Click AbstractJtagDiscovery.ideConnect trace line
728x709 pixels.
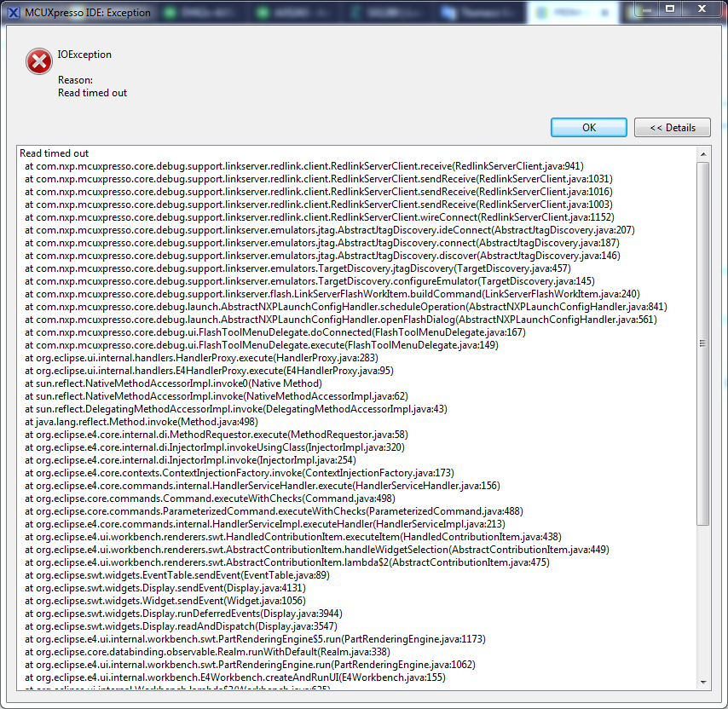(x=330, y=230)
